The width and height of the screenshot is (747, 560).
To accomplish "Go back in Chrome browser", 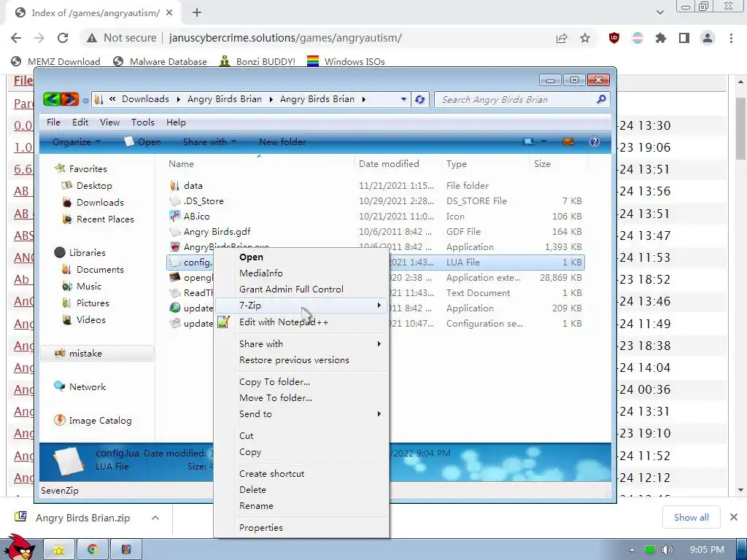I will (16, 38).
